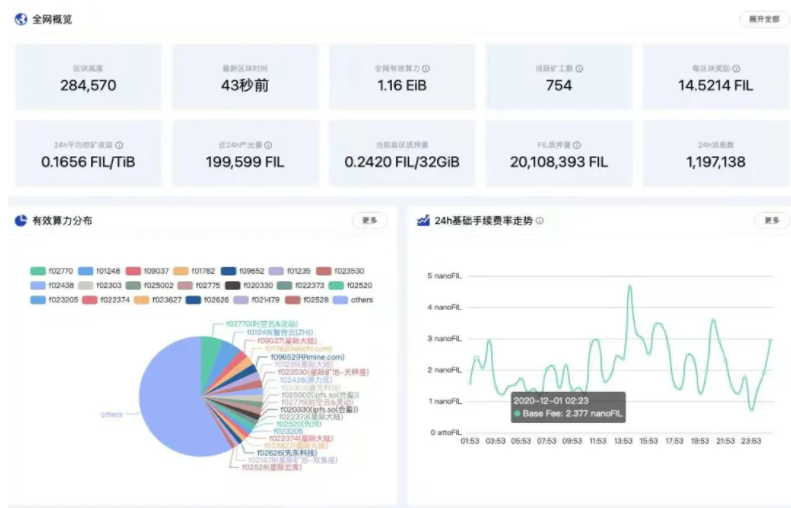Open the info icon next to FIL质押量
Viewport: 791px width, 508px height.
pos(577,145)
